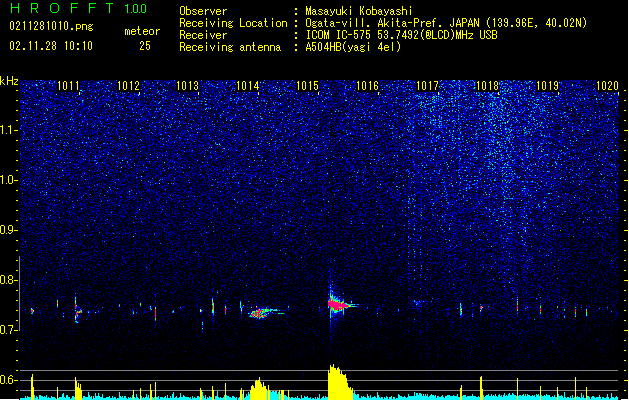Click the HROFFT 1.0.0 title text
The width and height of the screenshot is (629, 400).
pyautogui.click(x=78, y=8)
